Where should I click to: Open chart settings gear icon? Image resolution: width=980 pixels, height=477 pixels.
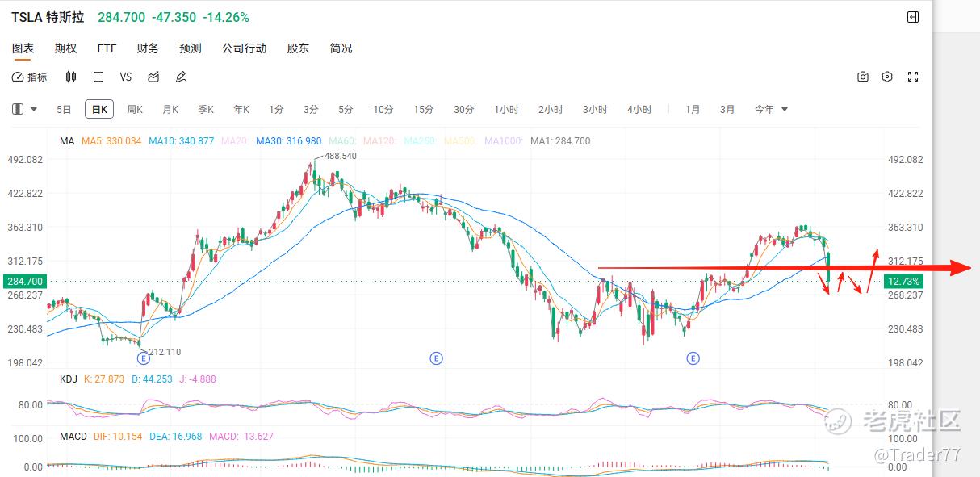887,77
